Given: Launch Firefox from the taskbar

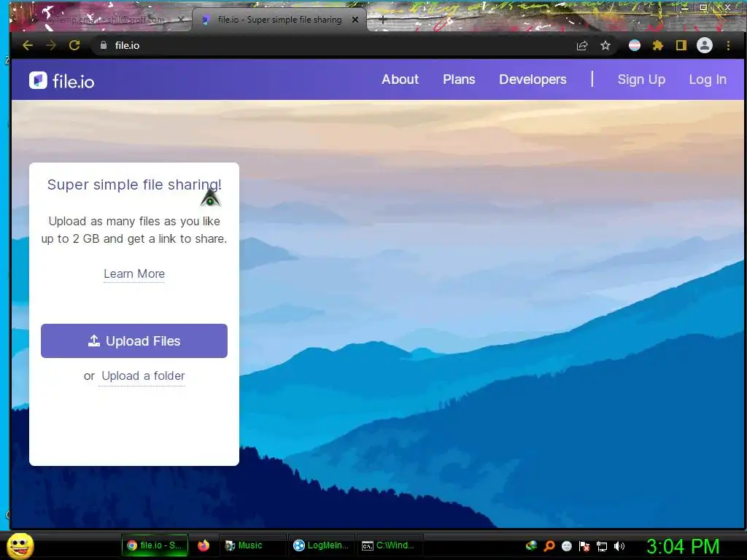Looking at the screenshot, I should (x=204, y=545).
